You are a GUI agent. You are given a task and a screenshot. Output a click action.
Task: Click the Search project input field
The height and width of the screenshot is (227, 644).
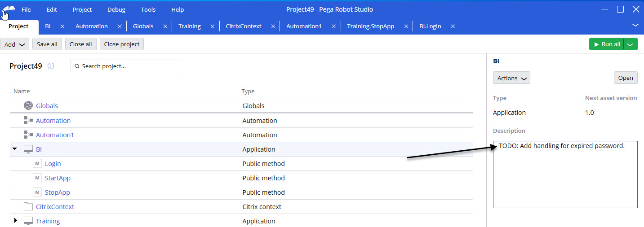125,66
